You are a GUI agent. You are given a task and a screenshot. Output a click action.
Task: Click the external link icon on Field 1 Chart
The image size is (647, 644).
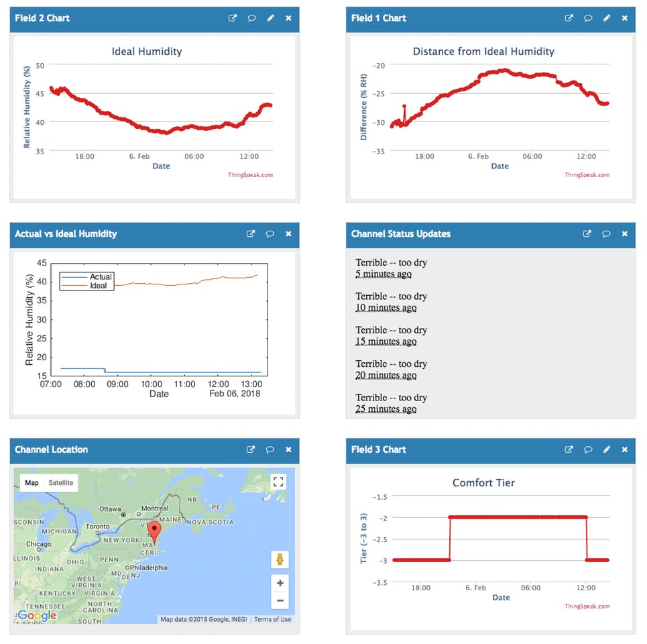[569, 18]
